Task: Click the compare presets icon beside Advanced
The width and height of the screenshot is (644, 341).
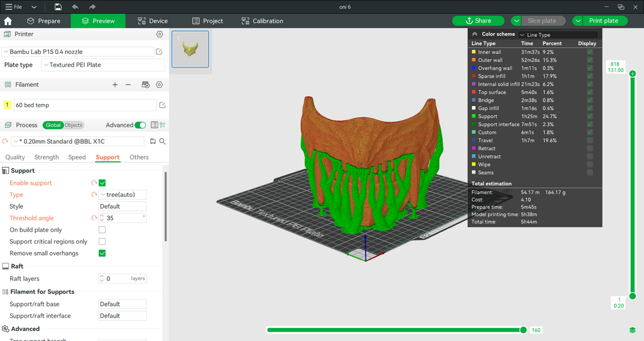Action: [163, 125]
